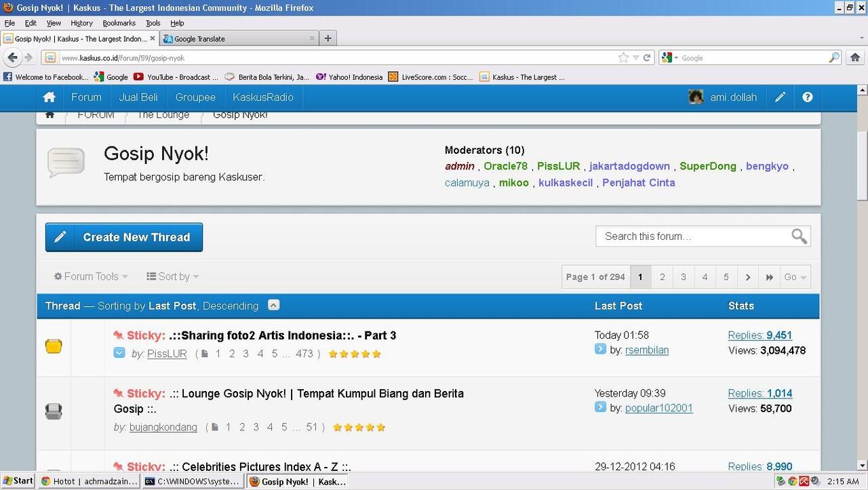Image resolution: width=868 pixels, height=490 pixels.
Task: Open a new tab with the plus button
Action: [x=328, y=39]
